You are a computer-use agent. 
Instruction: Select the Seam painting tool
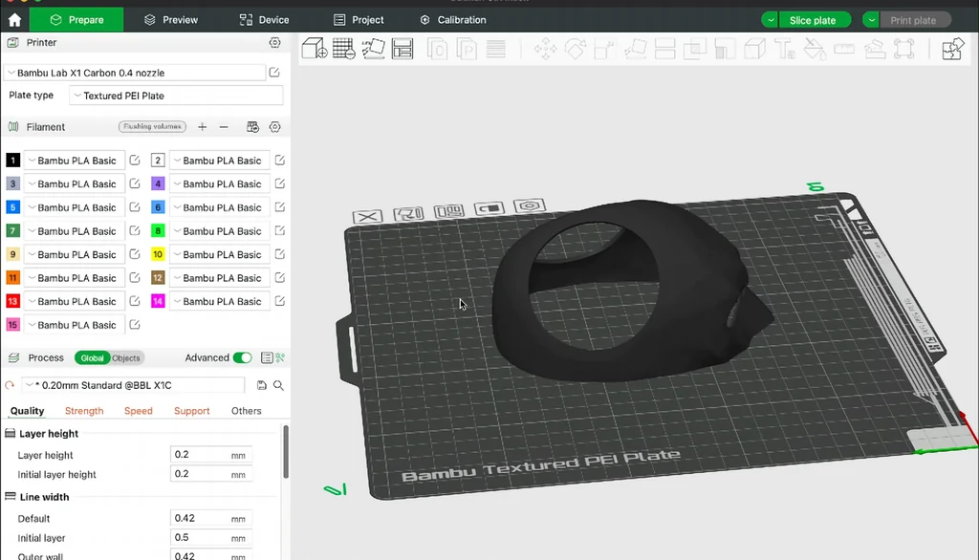tap(754, 49)
